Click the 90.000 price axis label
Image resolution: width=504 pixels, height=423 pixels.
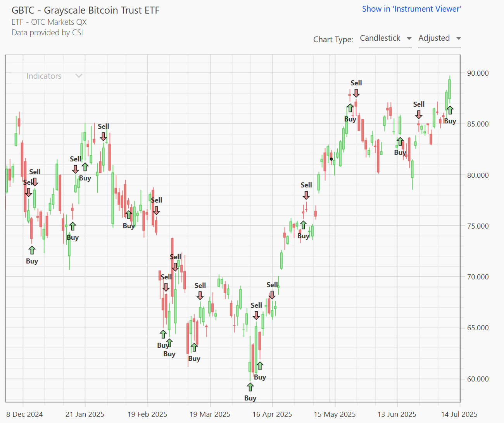click(478, 73)
